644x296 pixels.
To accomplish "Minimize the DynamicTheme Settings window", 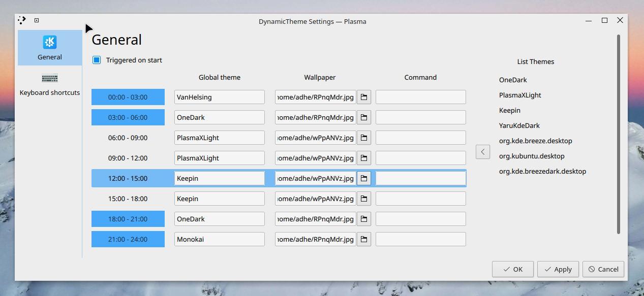I will tap(589, 21).
